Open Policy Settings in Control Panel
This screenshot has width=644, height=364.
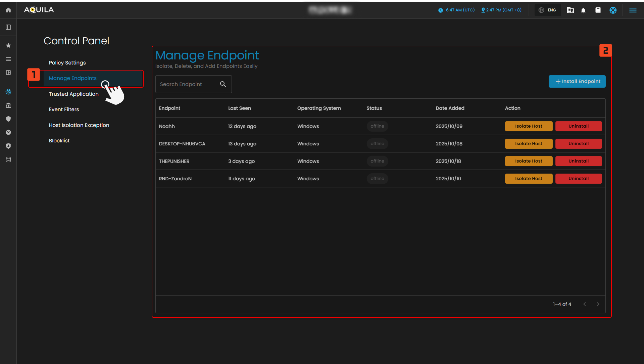tap(67, 63)
